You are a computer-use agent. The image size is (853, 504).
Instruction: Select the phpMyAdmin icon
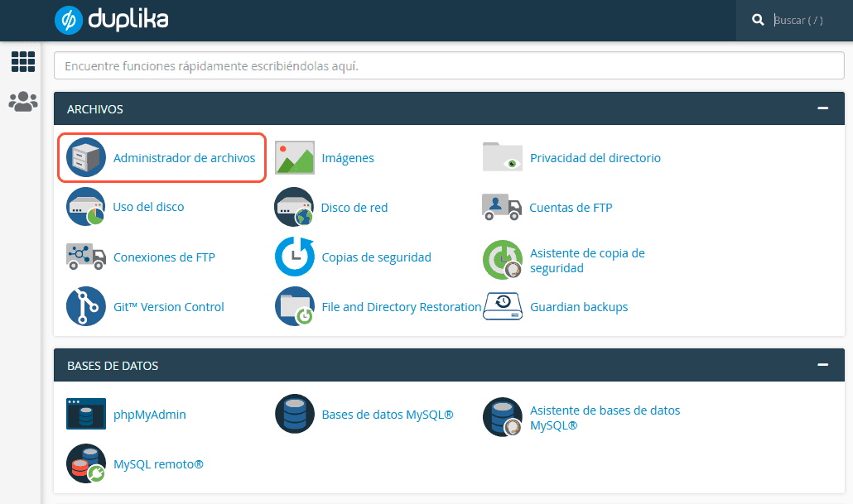click(85, 414)
